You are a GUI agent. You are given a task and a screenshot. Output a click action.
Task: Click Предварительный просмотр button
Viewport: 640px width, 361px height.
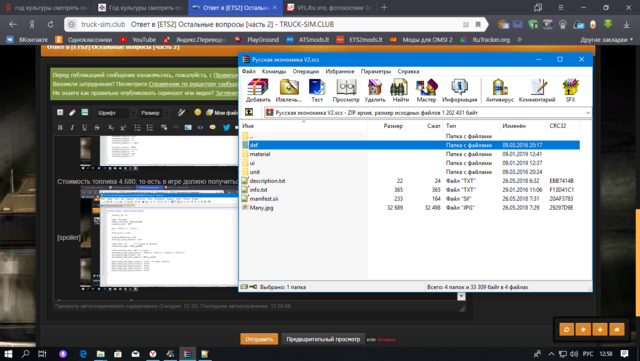[323, 339]
